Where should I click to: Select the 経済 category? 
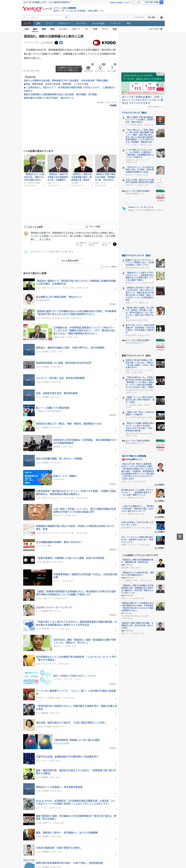pyautogui.click(x=52, y=29)
